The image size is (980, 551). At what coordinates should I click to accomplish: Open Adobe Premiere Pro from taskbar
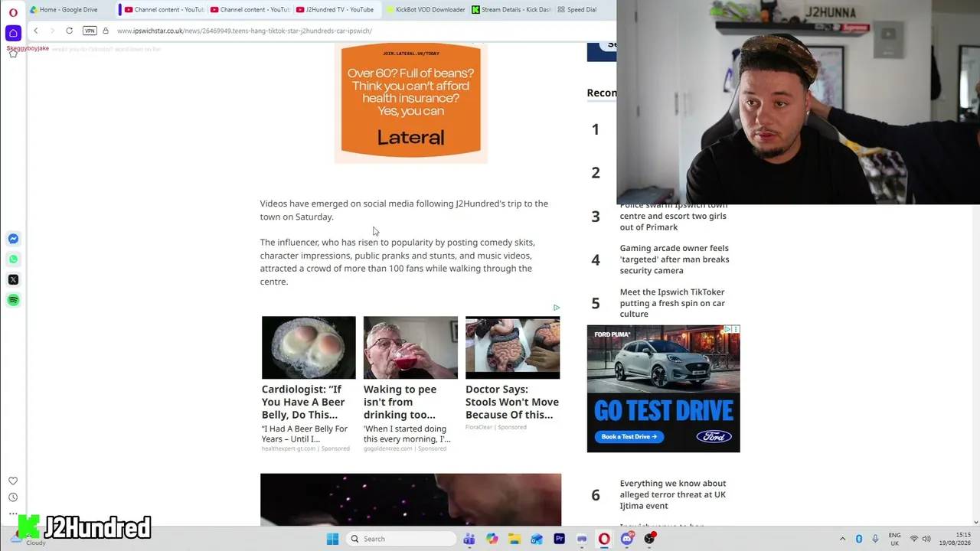559,539
